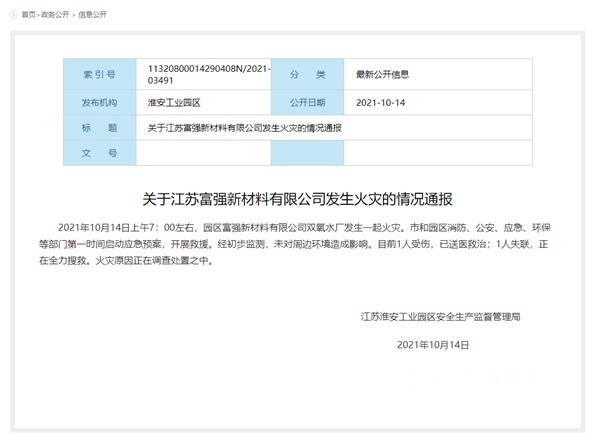Open the 信息公开 breadcrumb link

[x=92, y=15]
